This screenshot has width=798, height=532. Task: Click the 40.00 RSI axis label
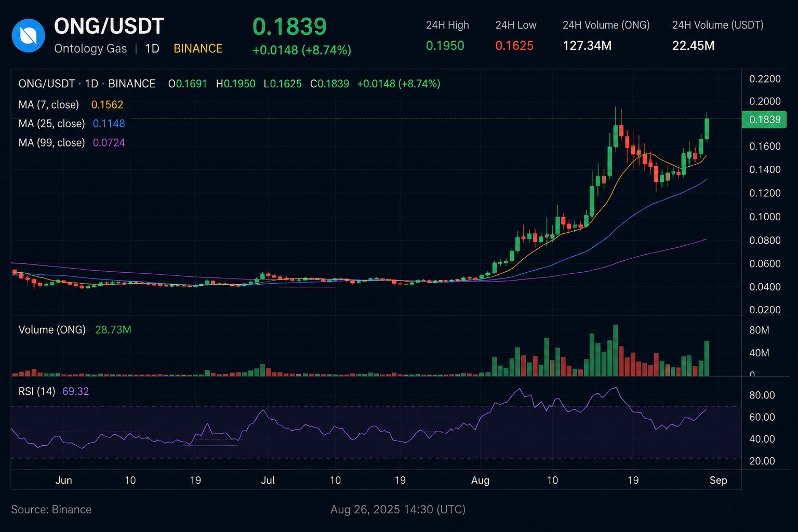762,439
